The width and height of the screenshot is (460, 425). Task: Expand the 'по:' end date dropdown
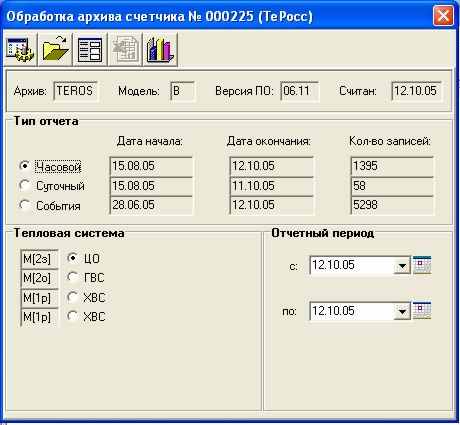(402, 311)
